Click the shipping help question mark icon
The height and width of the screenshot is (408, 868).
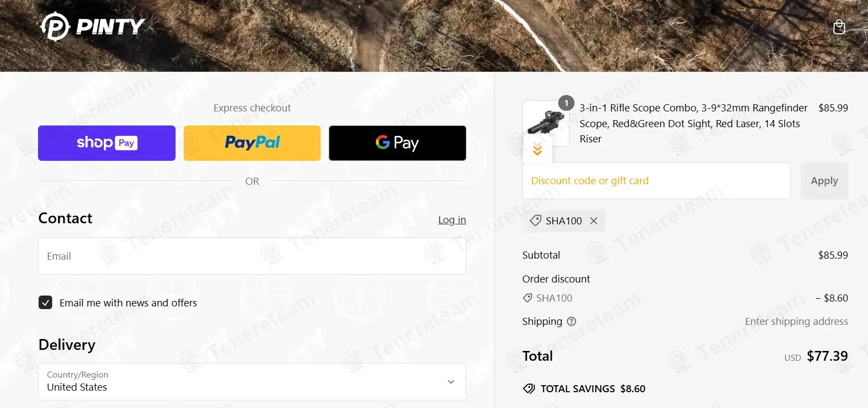[x=571, y=321]
